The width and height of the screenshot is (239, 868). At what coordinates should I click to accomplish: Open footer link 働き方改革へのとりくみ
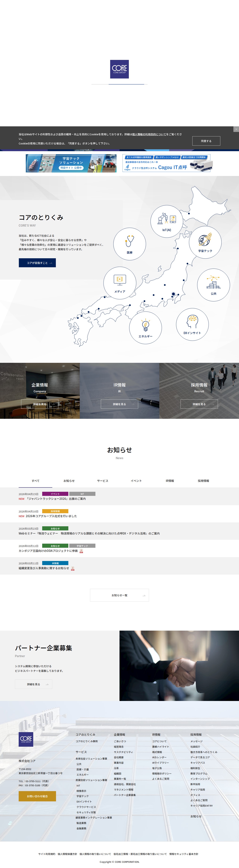(x=204, y=752)
